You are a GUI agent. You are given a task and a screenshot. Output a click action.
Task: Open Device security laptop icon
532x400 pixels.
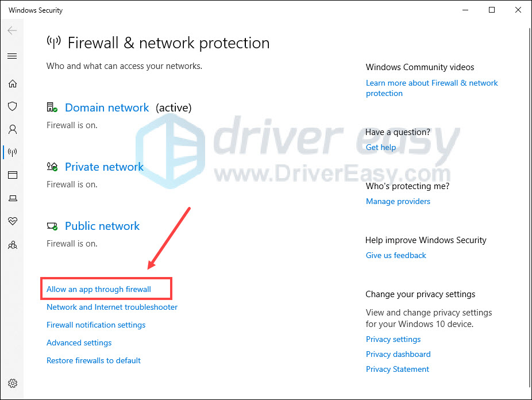pos(13,198)
